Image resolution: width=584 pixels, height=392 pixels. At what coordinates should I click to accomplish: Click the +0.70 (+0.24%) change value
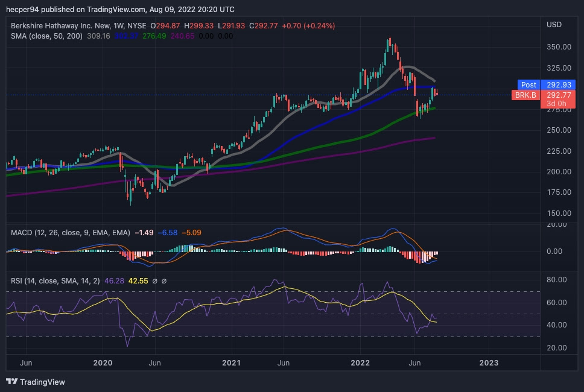[308, 26]
